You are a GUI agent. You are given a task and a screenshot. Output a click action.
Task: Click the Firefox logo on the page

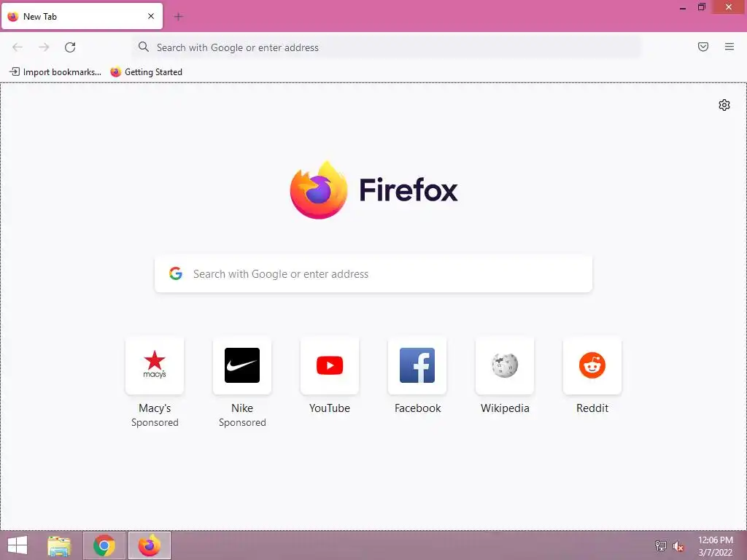[373, 190]
